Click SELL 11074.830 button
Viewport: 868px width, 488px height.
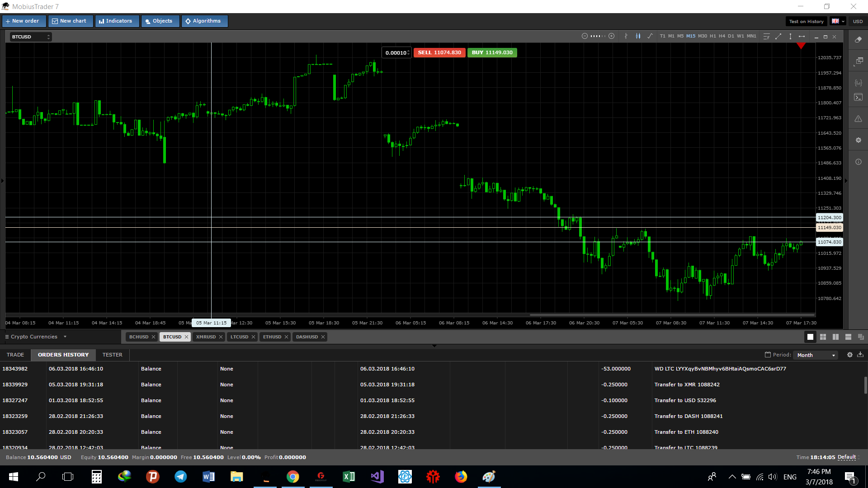click(x=439, y=52)
